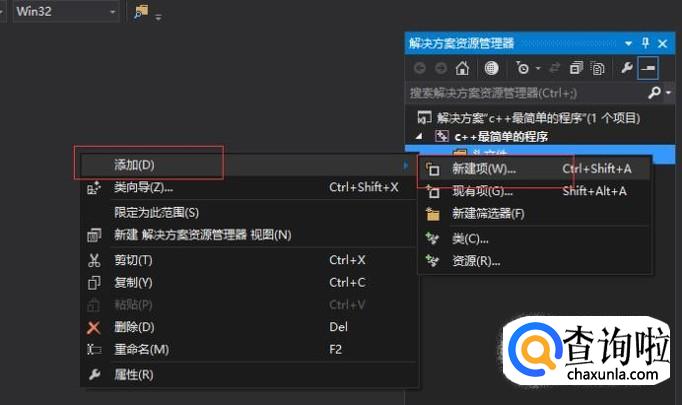This screenshot has width=682, height=405.
Task: Click the copy icon beside 复制
Action: (x=94, y=283)
